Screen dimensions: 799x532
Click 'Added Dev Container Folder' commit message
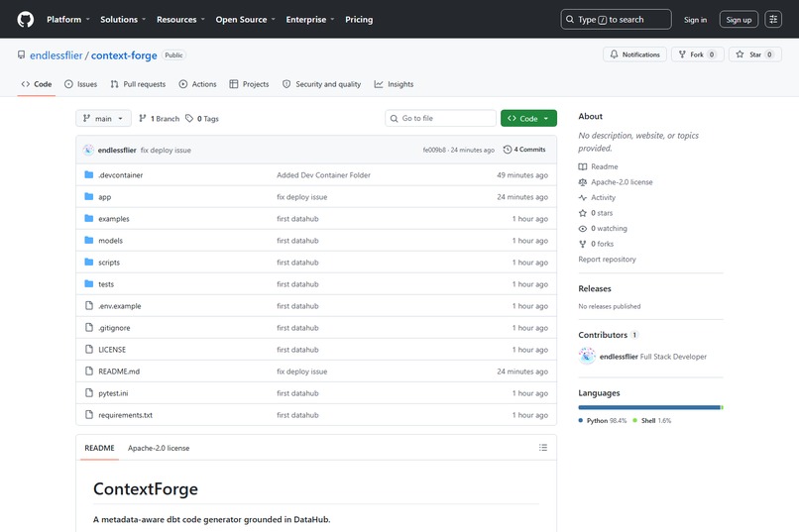(x=323, y=175)
